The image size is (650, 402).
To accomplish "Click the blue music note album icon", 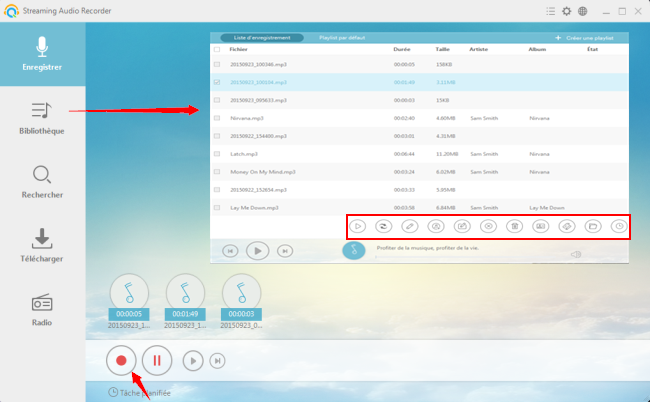I will pos(354,250).
